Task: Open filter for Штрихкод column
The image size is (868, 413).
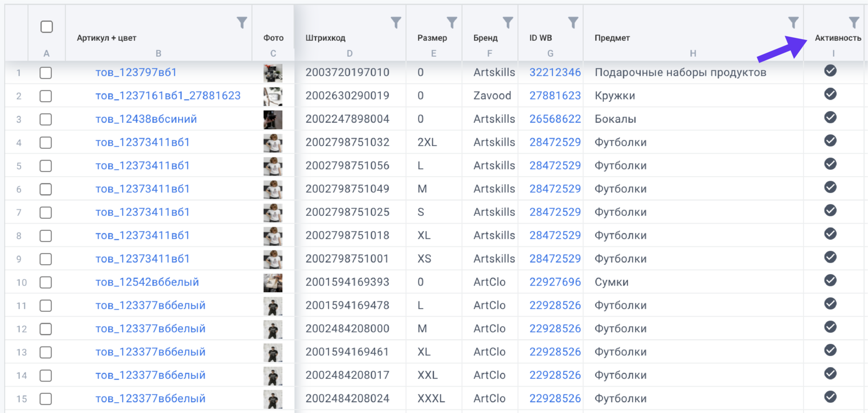Action: (396, 23)
